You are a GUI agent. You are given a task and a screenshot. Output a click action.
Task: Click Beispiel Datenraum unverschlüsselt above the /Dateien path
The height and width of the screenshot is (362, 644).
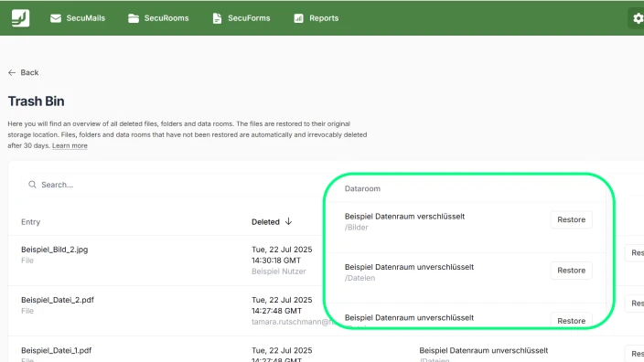(409, 267)
